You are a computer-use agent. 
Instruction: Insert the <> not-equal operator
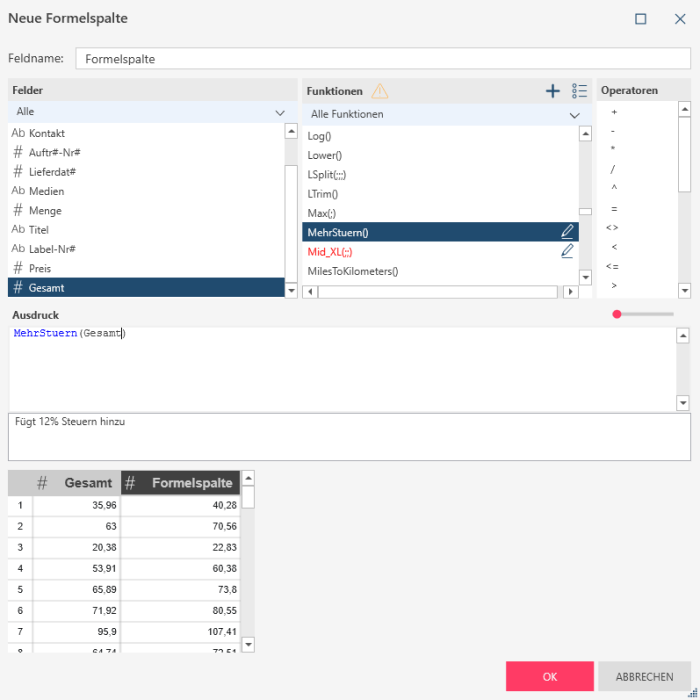[613, 228]
